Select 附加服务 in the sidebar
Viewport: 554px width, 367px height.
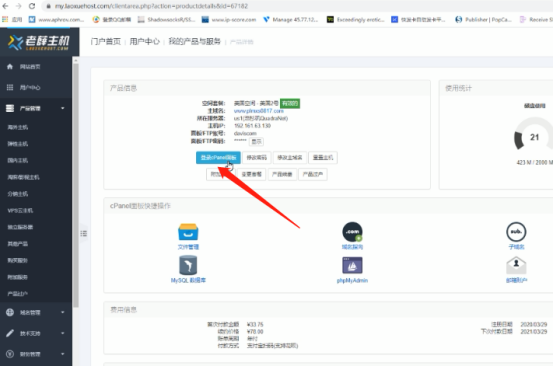click(18, 277)
